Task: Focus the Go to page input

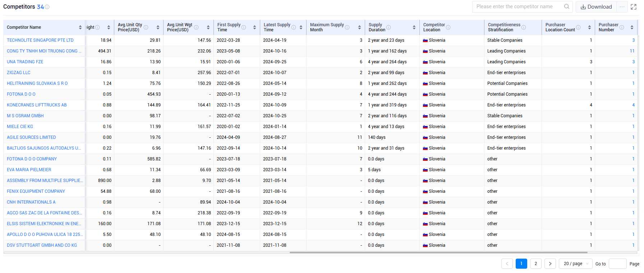Action: coord(618,264)
